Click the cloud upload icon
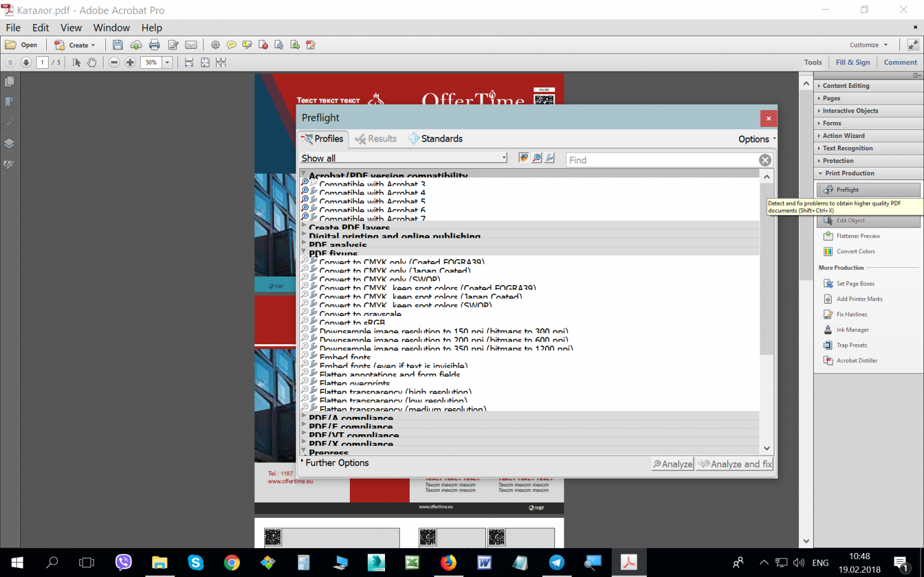 [136, 45]
